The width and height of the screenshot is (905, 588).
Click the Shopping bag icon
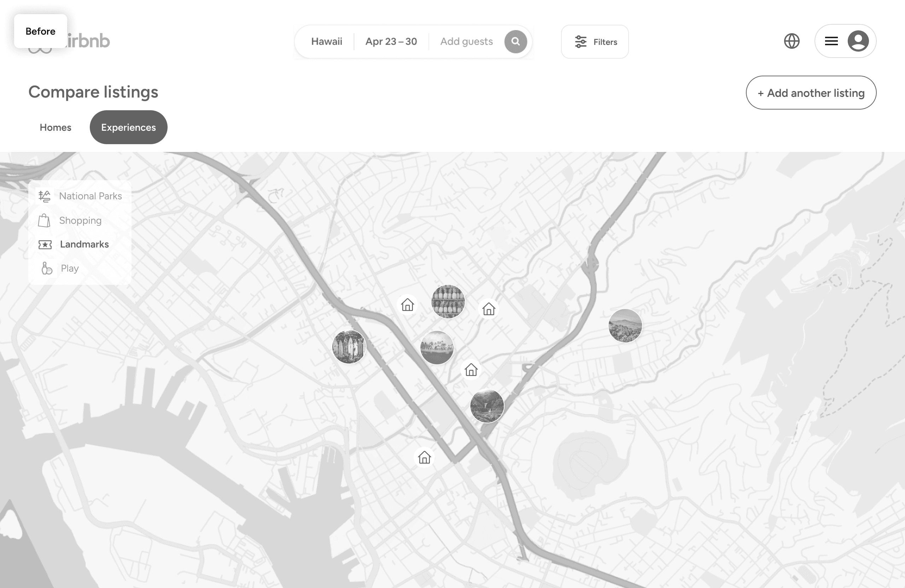tap(44, 220)
